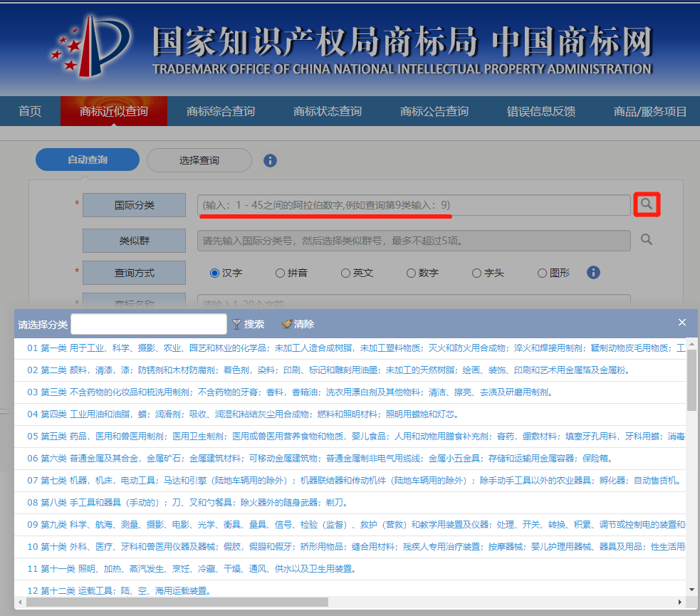This screenshot has width=700, height=616.
Task: Select the 汉字 query mode
Action: [x=214, y=273]
